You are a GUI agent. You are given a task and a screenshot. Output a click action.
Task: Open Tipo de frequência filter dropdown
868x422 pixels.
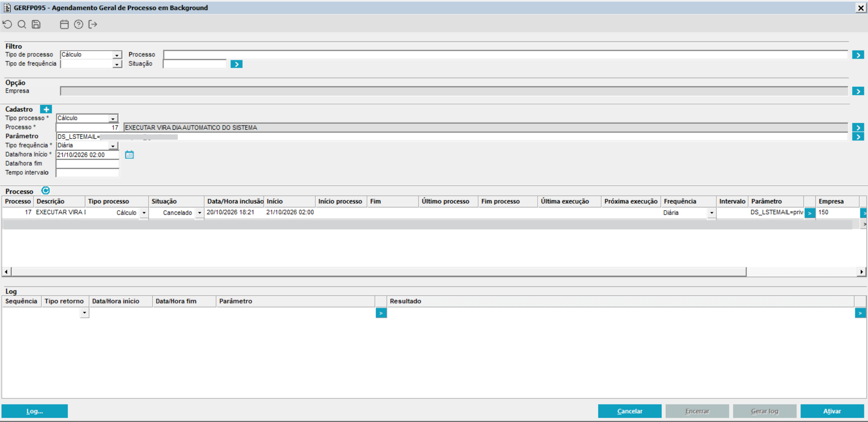[117, 64]
